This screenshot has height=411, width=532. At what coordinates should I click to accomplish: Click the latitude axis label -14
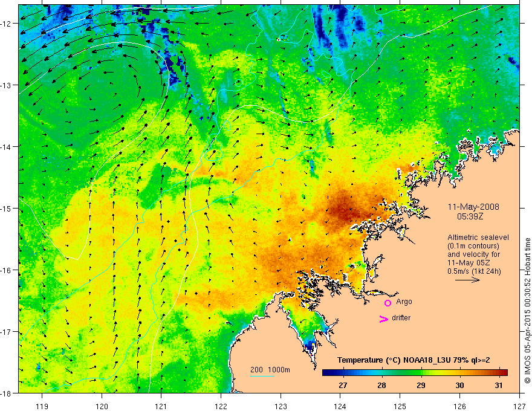[6, 146]
